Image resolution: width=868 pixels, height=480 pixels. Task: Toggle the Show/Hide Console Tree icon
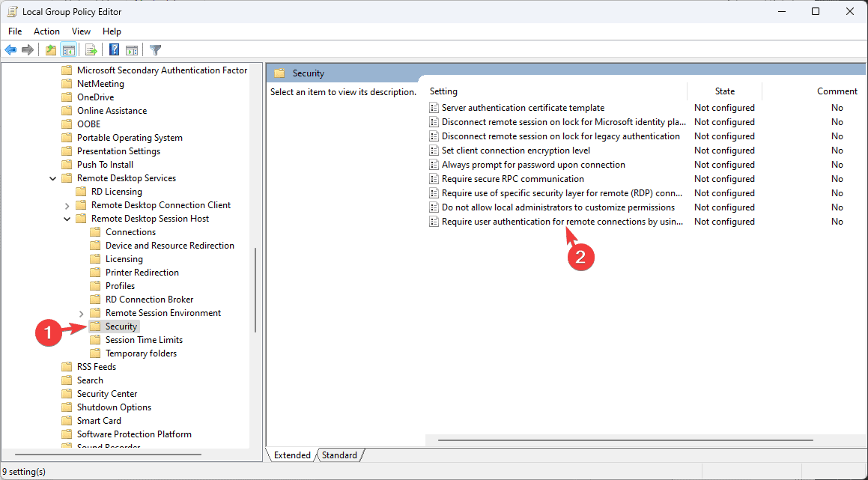pos(69,50)
